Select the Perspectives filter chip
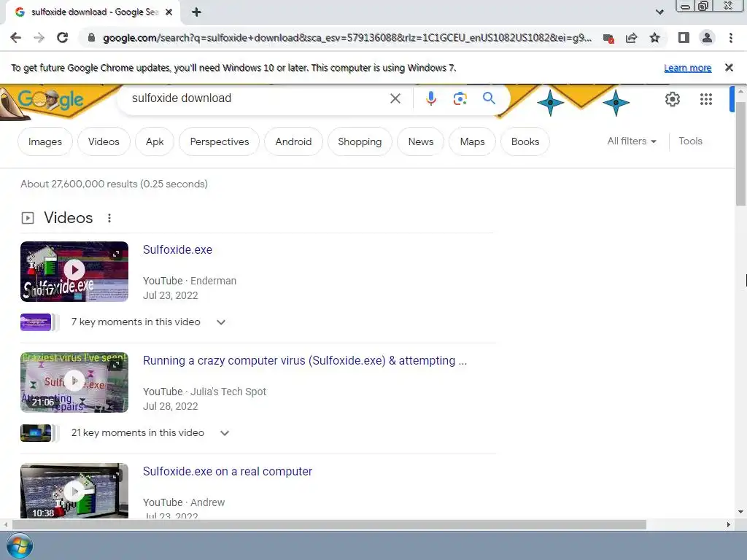The image size is (747, 560). click(219, 141)
